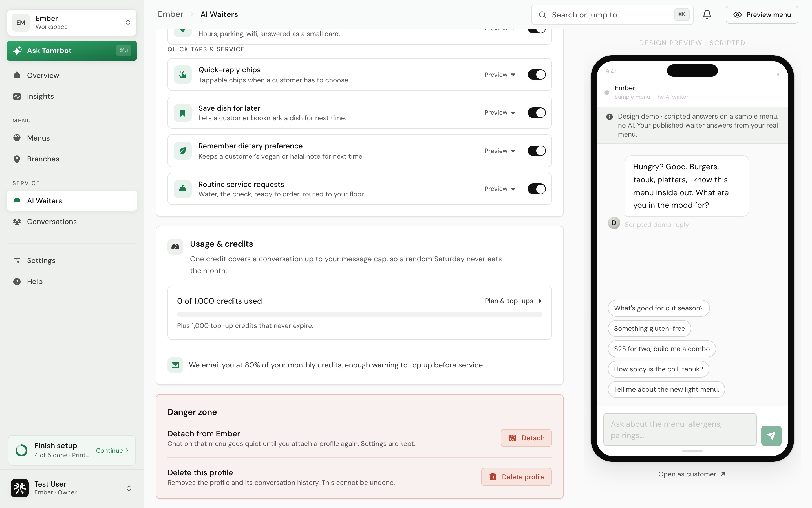Click Open as customer link
Screen dimensions: 812x508
(692, 474)
